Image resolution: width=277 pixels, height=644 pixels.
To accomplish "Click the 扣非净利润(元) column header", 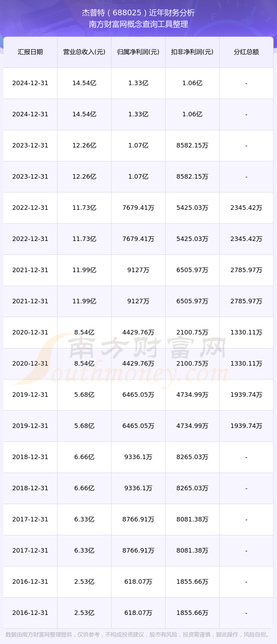I will 192,52.
